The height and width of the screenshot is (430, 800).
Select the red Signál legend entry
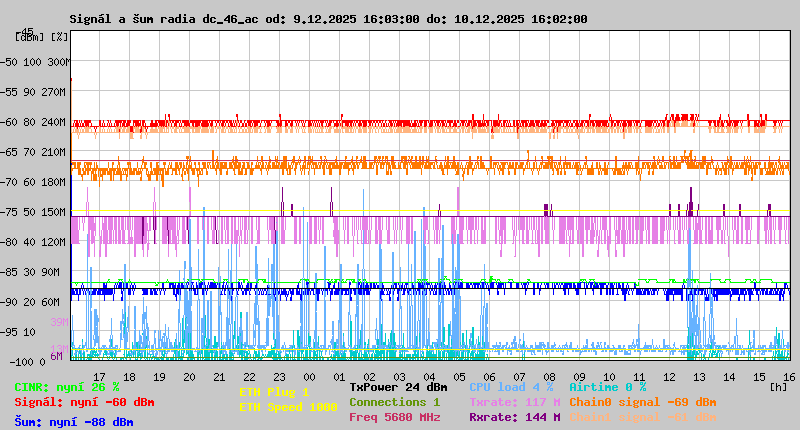(x=84, y=402)
